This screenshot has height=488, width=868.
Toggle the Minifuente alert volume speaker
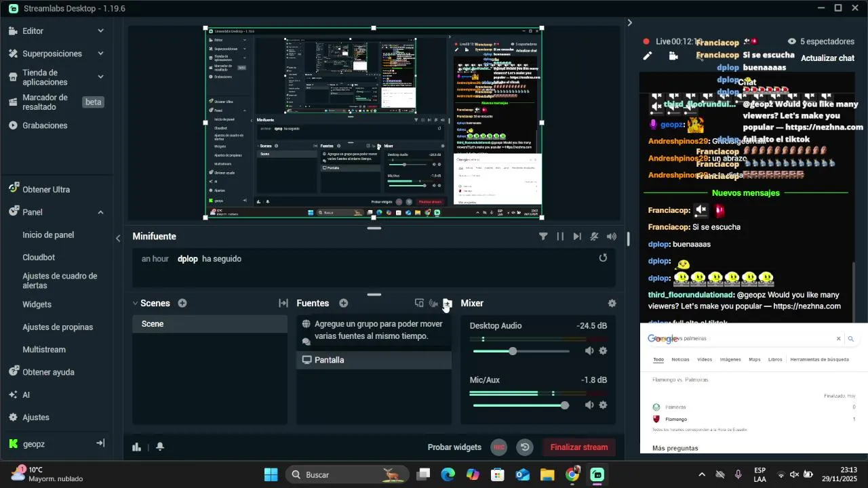point(612,237)
